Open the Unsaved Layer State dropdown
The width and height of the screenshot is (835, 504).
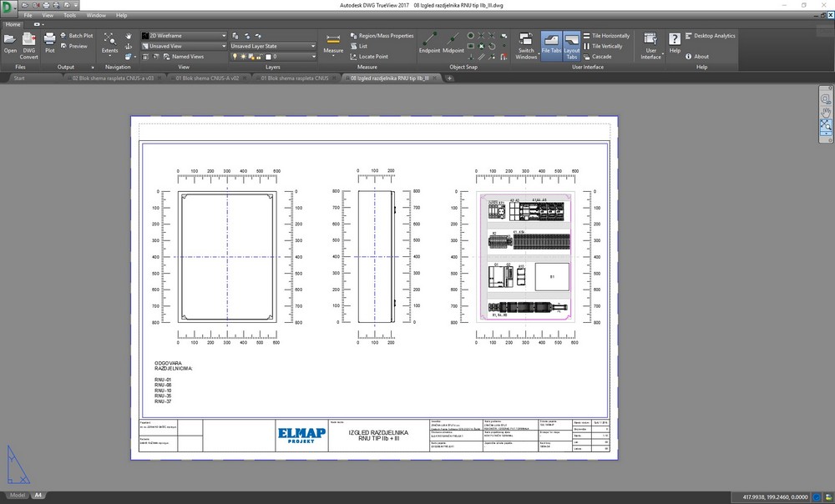[316, 46]
